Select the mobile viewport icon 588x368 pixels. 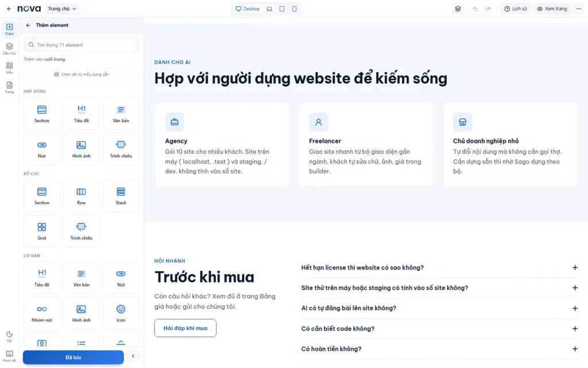coord(295,9)
